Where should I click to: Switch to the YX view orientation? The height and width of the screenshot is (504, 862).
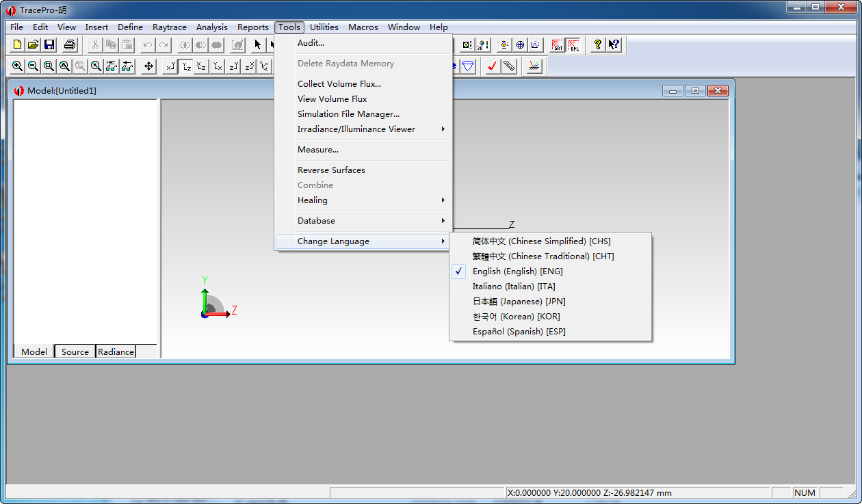click(218, 66)
